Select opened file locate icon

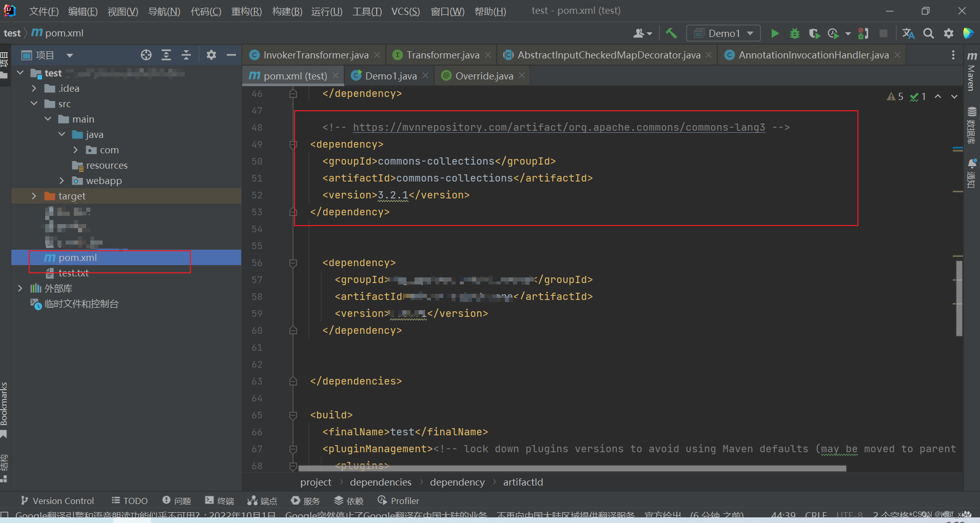pyautogui.click(x=146, y=55)
